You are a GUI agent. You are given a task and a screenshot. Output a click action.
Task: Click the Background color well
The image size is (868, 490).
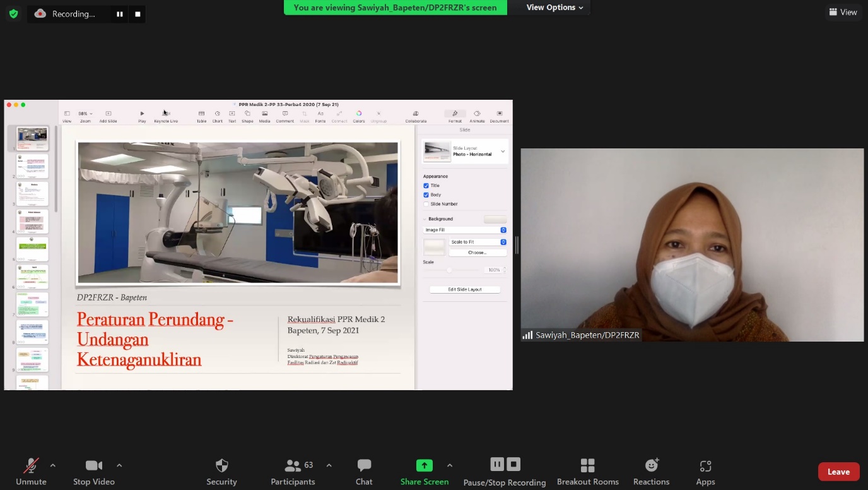(x=495, y=219)
